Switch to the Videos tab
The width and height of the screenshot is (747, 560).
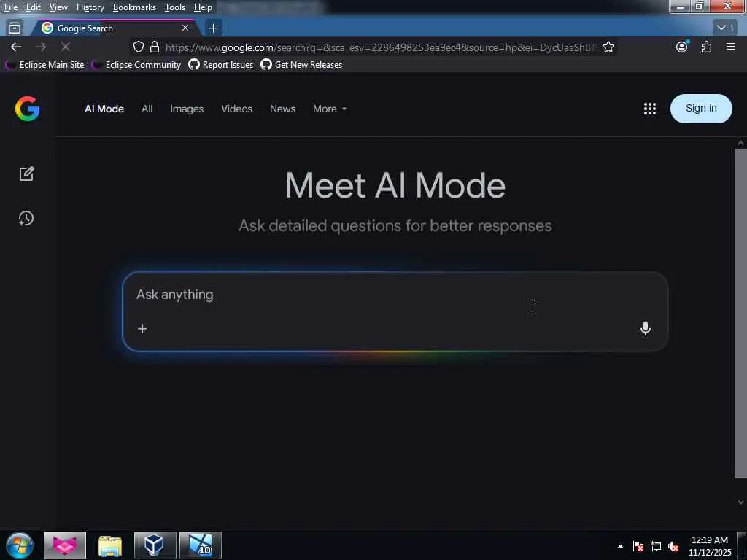[x=237, y=109]
